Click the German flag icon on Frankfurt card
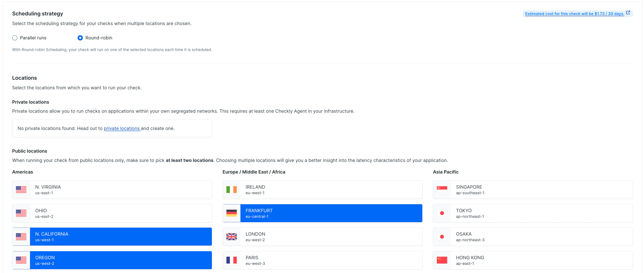The height and width of the screenshot is (273, 644). pos(232,213)
